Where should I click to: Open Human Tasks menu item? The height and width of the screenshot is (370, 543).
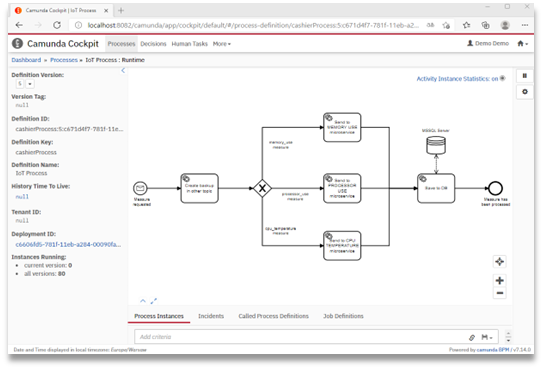pos(189,44)
